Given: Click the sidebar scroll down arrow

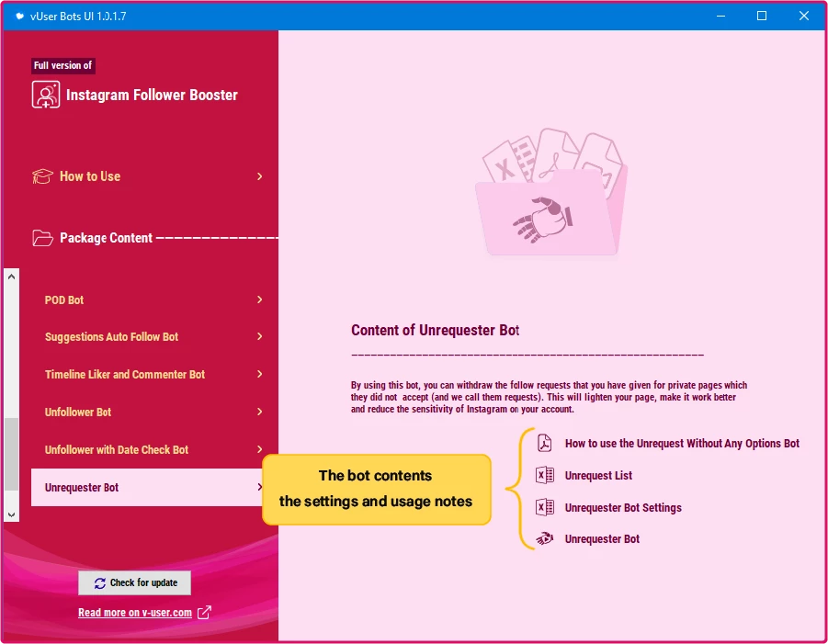Looking at the screenshot, I should click(x=12, y=514).
